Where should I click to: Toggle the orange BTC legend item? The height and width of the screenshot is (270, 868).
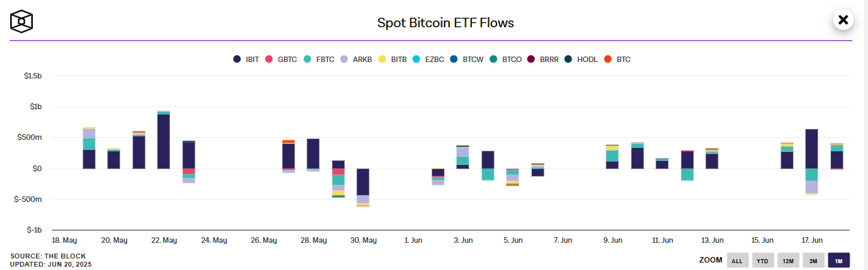point(617,59)
